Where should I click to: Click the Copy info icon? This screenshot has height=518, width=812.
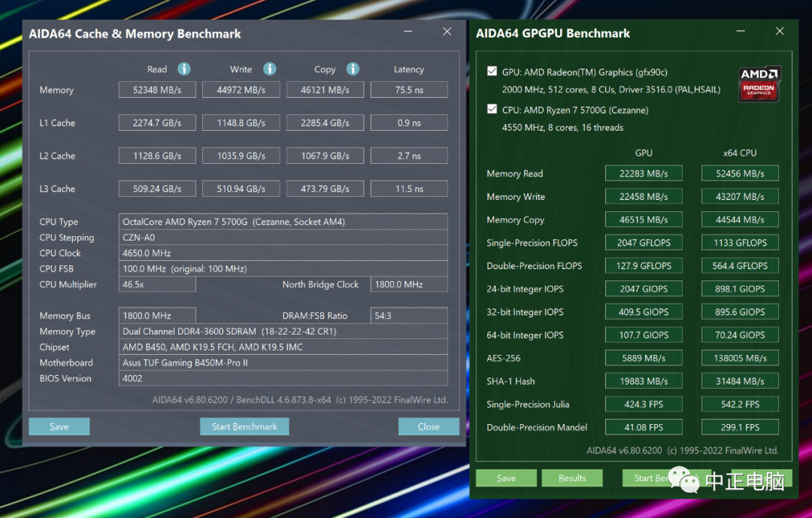coord(353,69)
